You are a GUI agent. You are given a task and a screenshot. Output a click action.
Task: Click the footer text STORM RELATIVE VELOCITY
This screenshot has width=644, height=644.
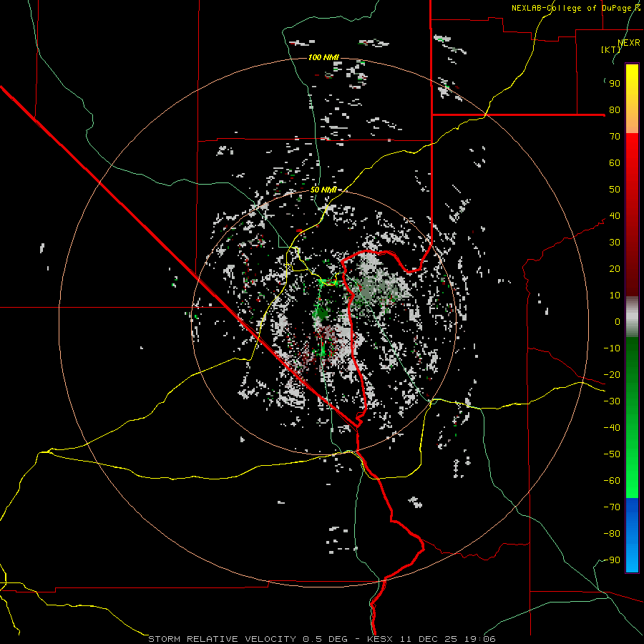(222, 639)
